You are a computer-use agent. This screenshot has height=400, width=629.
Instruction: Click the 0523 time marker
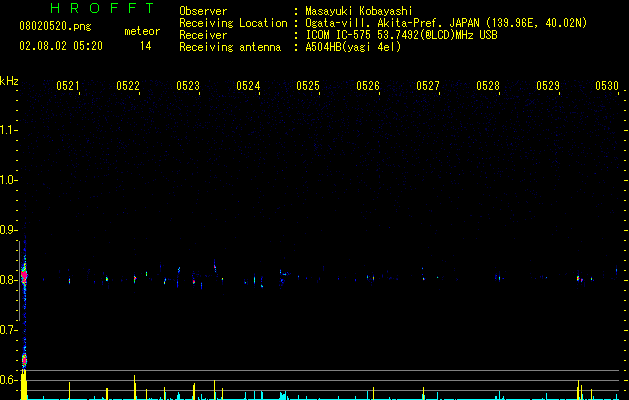pyautogui.click(x=188, y=86)
